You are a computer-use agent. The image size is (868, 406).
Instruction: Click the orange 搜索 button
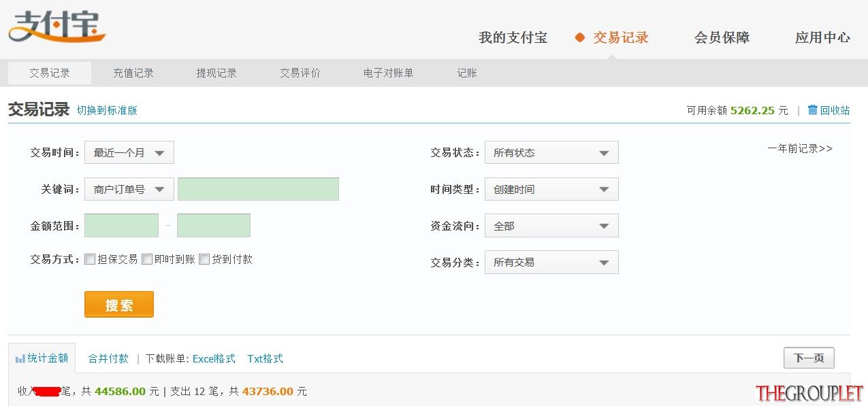click(119, 305)
